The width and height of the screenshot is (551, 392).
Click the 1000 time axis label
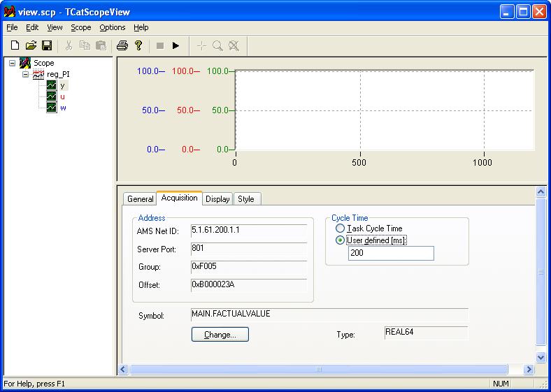point(482,163)
